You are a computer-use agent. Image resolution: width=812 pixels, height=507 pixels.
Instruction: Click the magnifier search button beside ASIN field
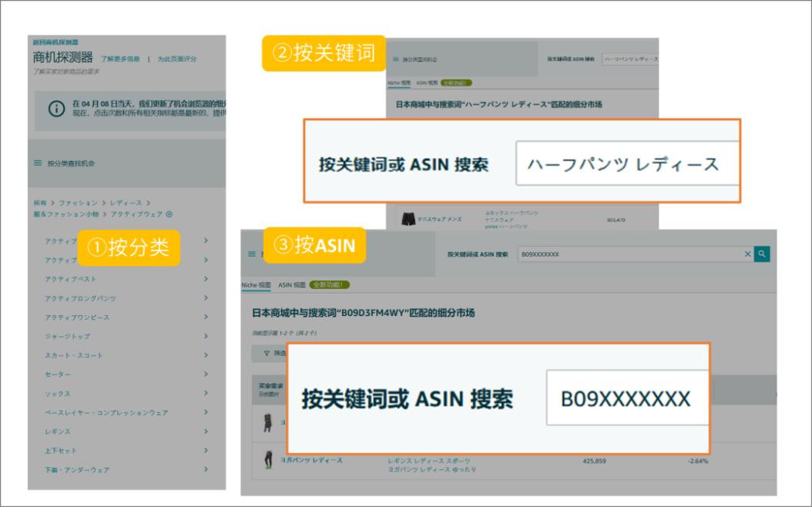coord(762,253)
